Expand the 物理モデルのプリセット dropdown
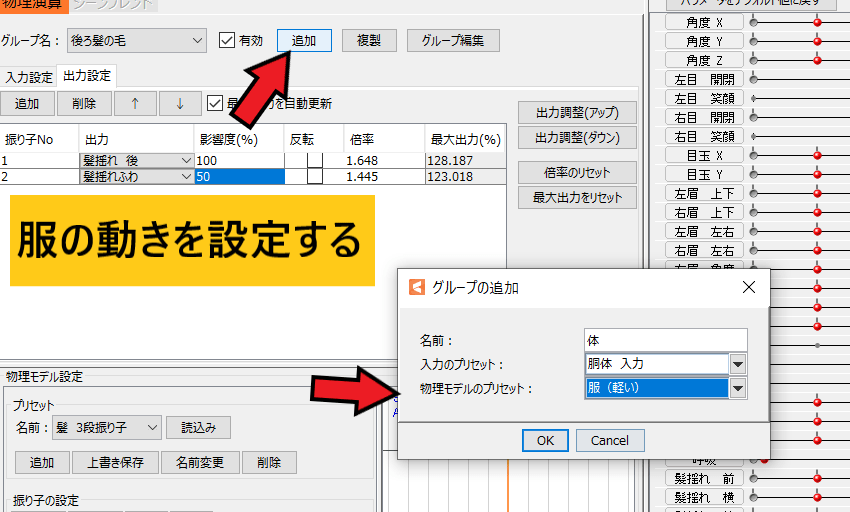This screenshot has width=850, height=512. point(738,388)
